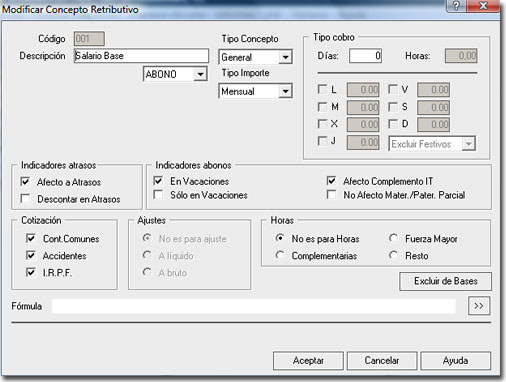This screenshot has height=382, width=506.
Task: Select A líquido radio option
Action: click(x=147, y=255)
